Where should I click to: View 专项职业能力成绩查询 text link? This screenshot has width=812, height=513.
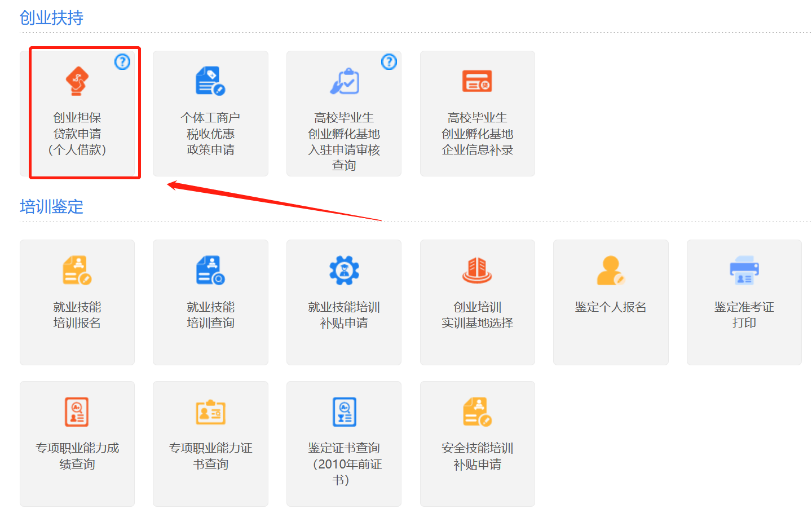[77, 456]
